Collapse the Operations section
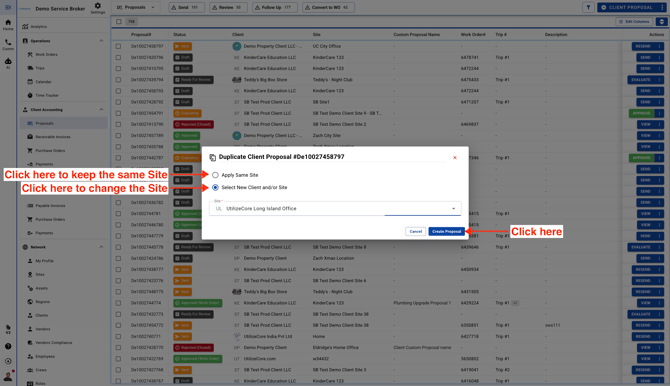670x386 pixels. pyautogui.click(x=101, y=41)
